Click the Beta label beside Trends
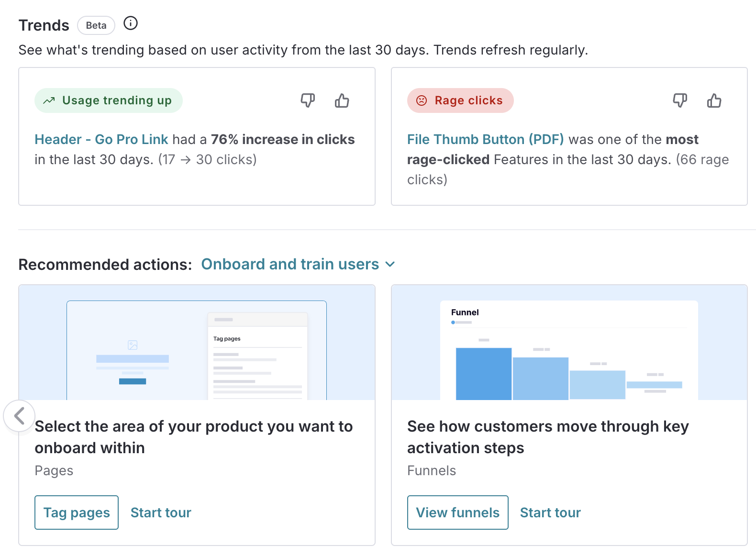Image resolution: width=756 pixels, height=557 pixels. point(96,25)
